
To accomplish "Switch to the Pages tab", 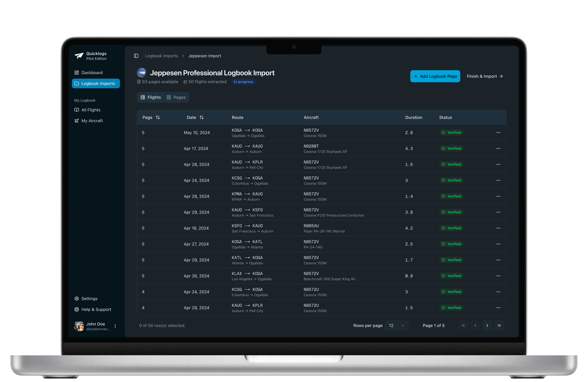I will pos(176,97).
